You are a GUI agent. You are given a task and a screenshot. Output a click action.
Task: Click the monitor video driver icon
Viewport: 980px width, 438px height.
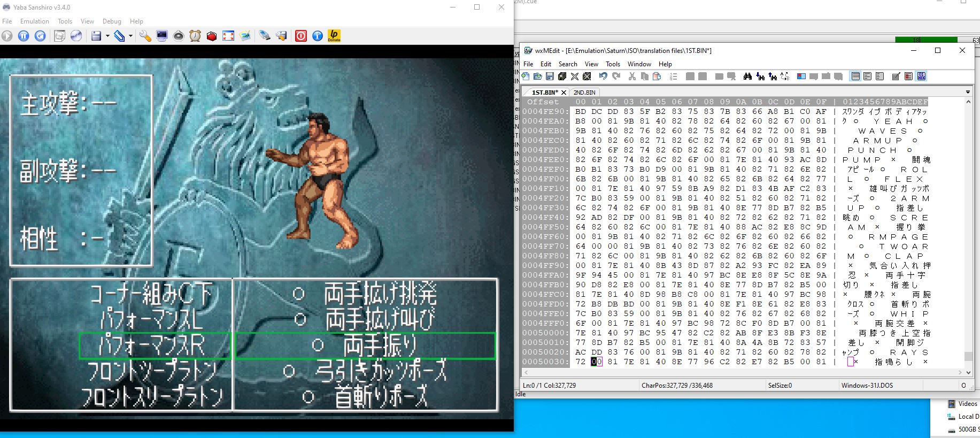[x=161, y=36]
